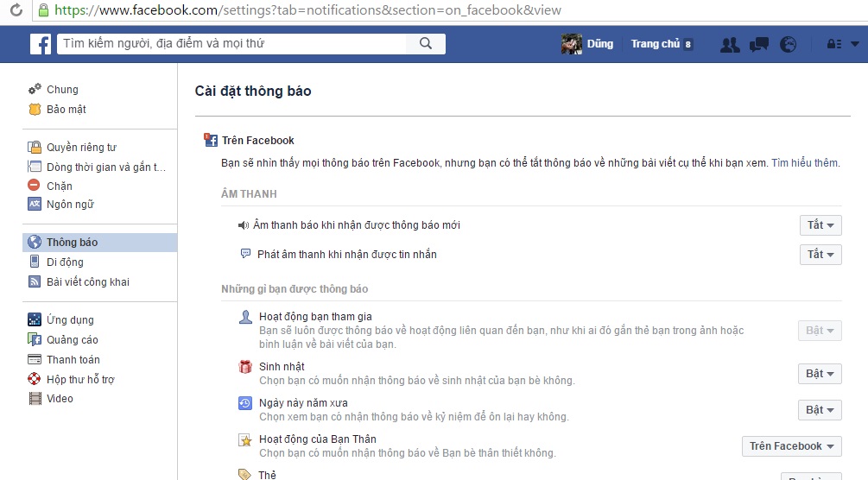The height and width of the screenshot is (480, 868).
Task: Click the Ngày này năm xưa clock icon
Action: pos(245,403)
